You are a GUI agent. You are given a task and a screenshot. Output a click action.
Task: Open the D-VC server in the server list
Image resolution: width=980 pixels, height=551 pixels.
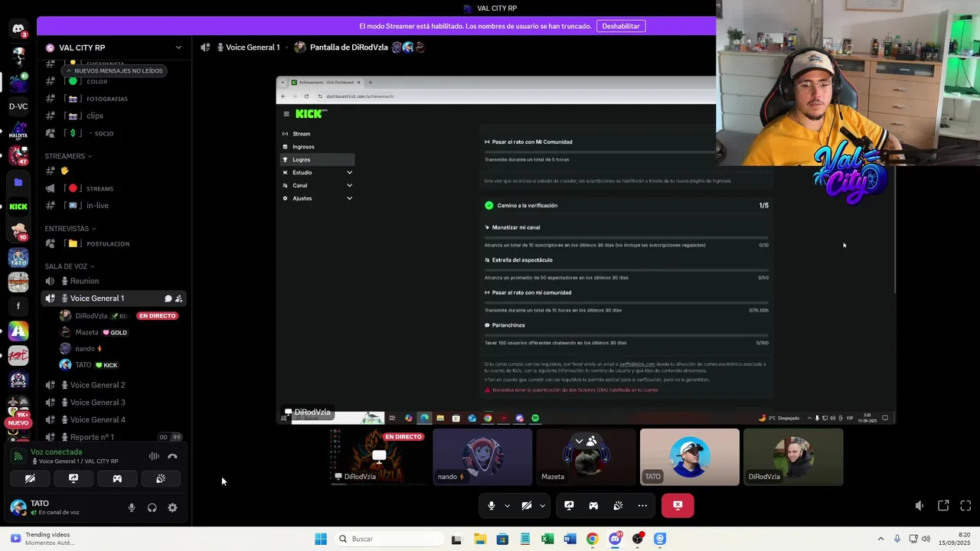[x=18, y=106]
